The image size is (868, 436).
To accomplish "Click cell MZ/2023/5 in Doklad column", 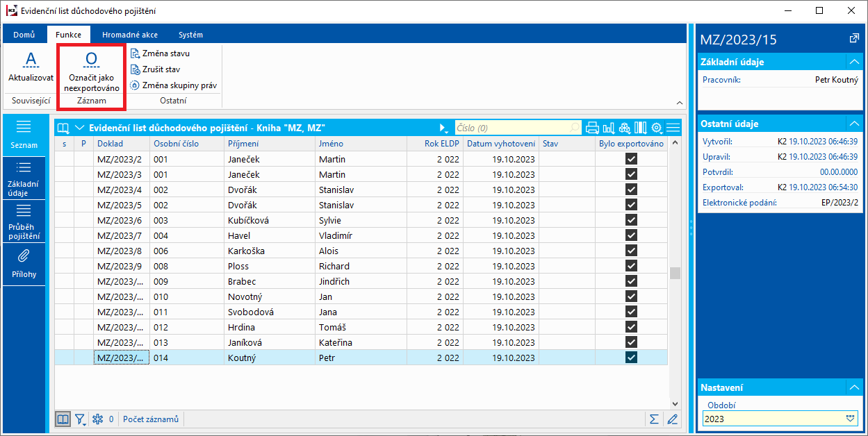I will 122,205.
